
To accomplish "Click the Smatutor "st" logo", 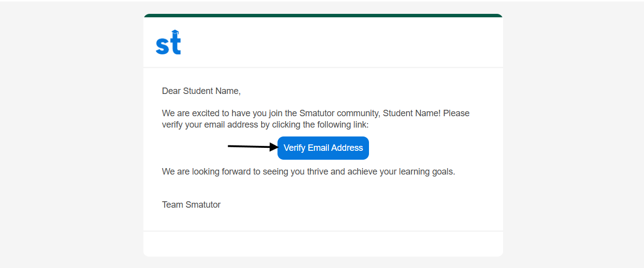I will click(168, 44).
